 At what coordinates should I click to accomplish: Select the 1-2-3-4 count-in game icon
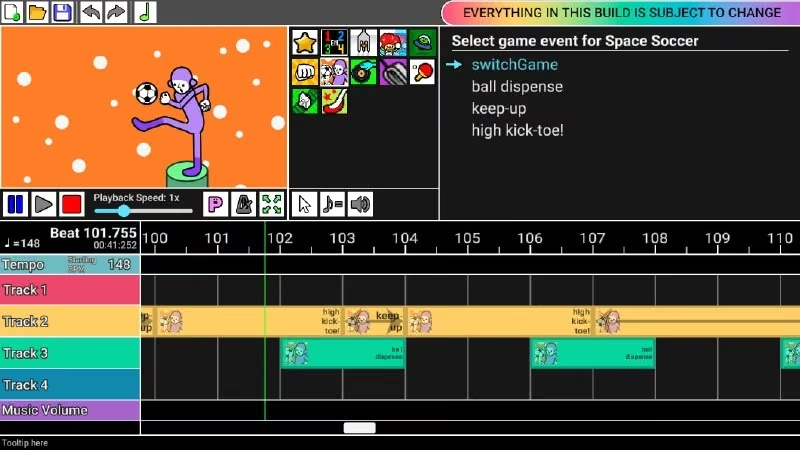coord(334,42)
